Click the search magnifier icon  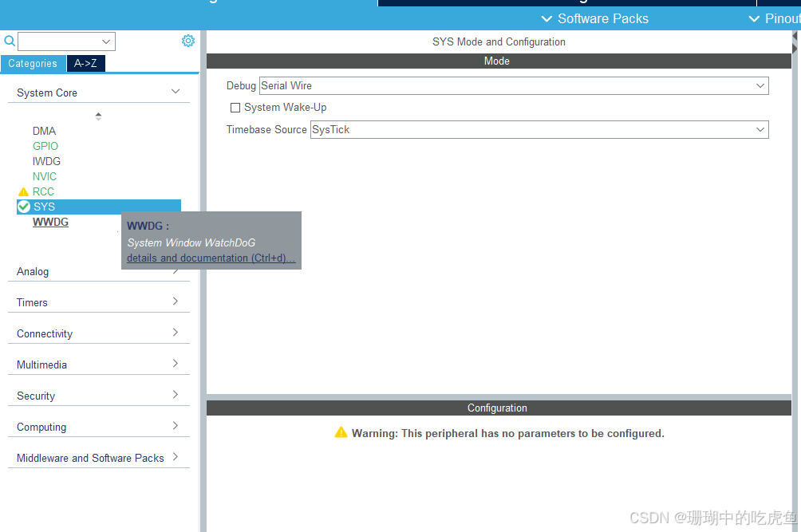[x=10, y=41]
